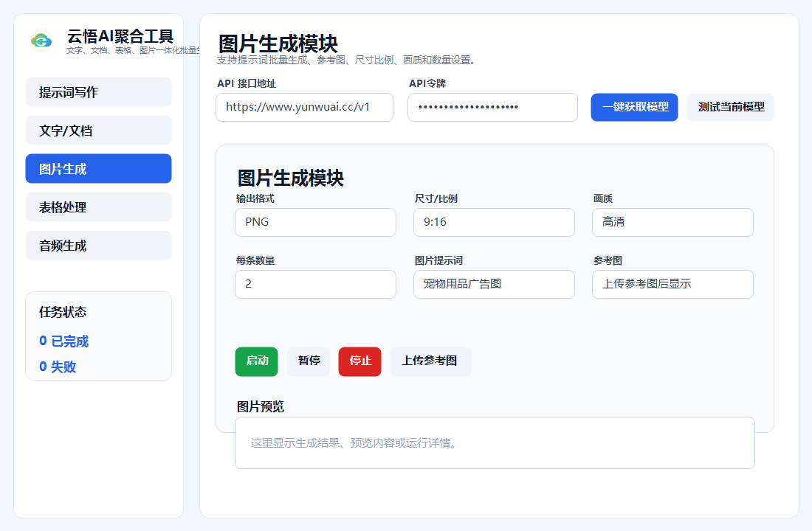Viewport: 812px width, 531px height.
Task: Click the 参考图 display field
Action: click(672, 284)
